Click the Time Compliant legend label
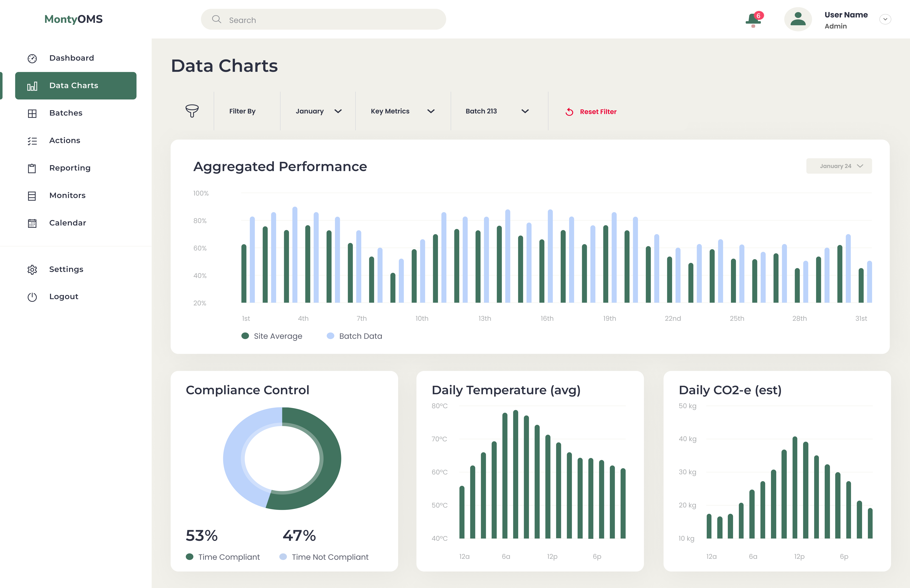Viewport: 910px width, 588px height. (229, 557)
